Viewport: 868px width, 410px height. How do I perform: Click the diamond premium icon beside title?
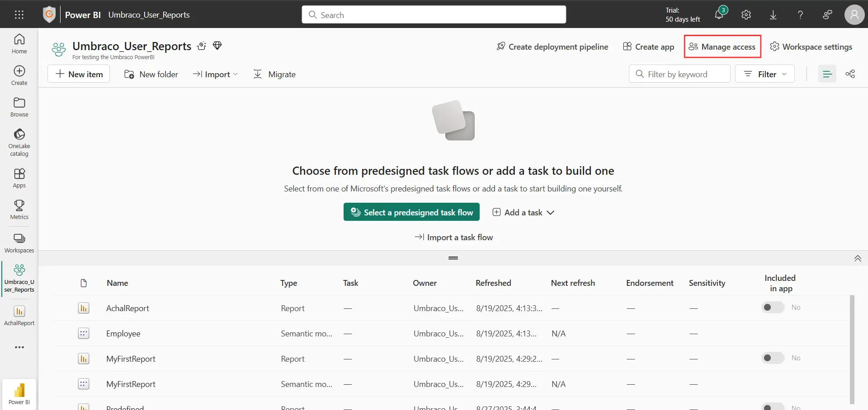coord(217,46)
